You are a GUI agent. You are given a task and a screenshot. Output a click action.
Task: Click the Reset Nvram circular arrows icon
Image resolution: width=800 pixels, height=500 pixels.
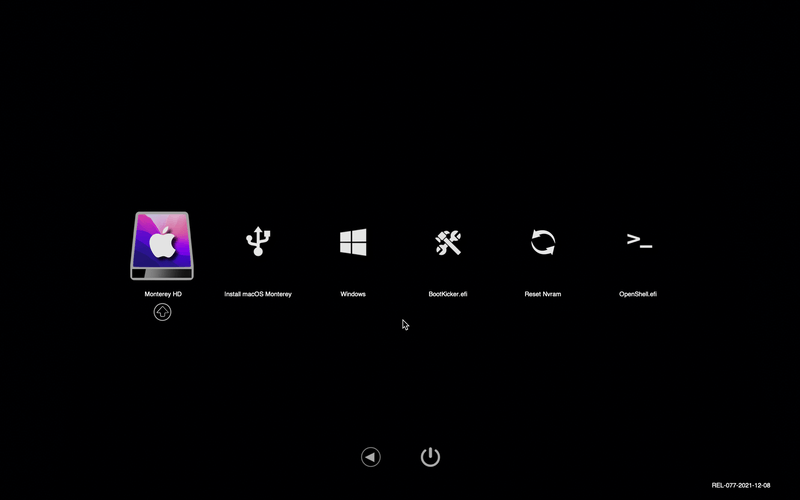(543, 242)
